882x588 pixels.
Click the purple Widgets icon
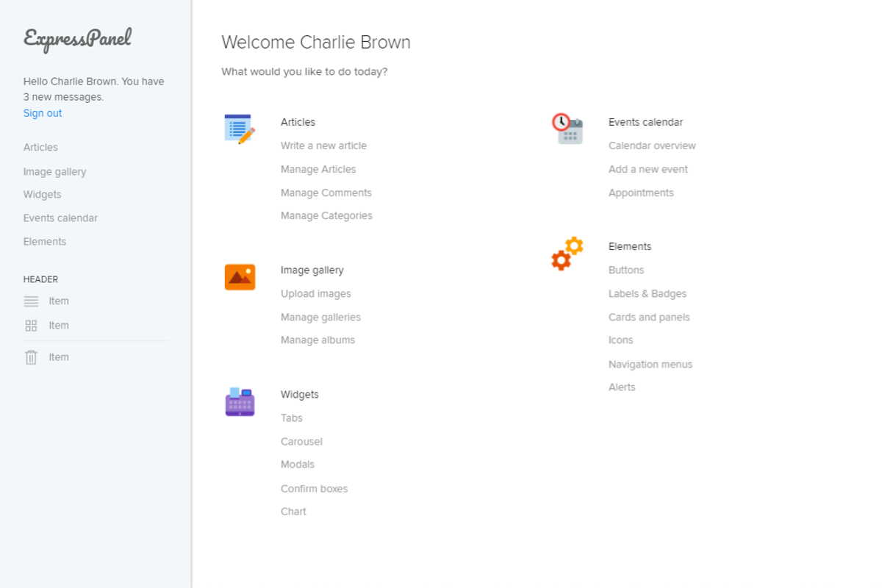tap(240, 402)
